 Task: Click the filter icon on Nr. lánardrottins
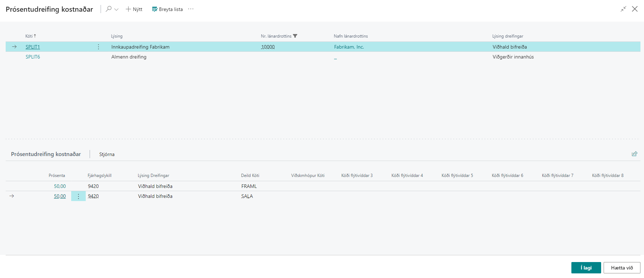pos(295,36)
